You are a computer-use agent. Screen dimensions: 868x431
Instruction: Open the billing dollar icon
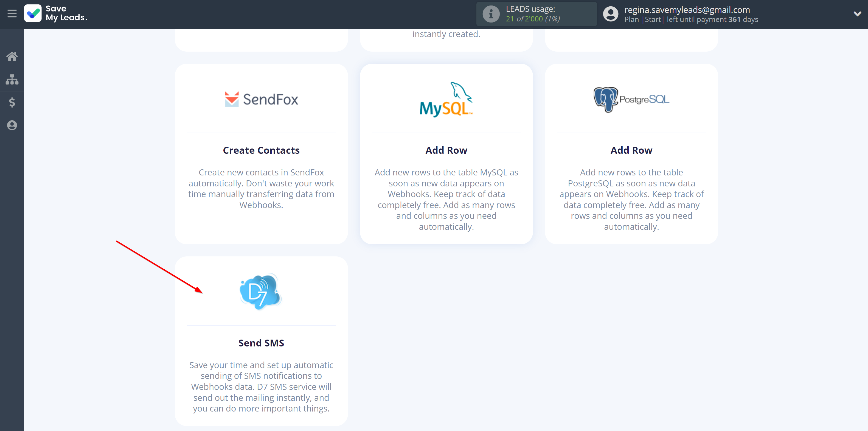click(x=12, y=102)
